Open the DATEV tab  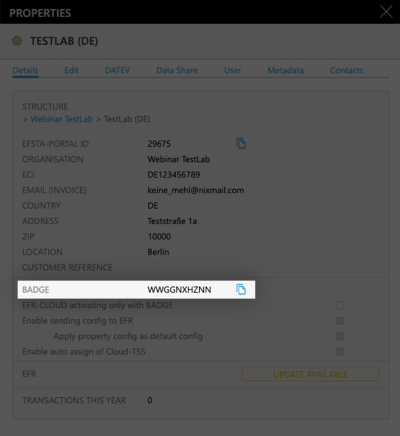coord(117,70)
